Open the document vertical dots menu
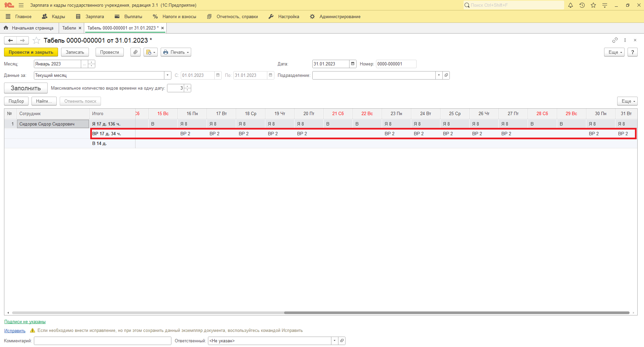This screenshot has height=347, width=644. click(x=625, y=40)
